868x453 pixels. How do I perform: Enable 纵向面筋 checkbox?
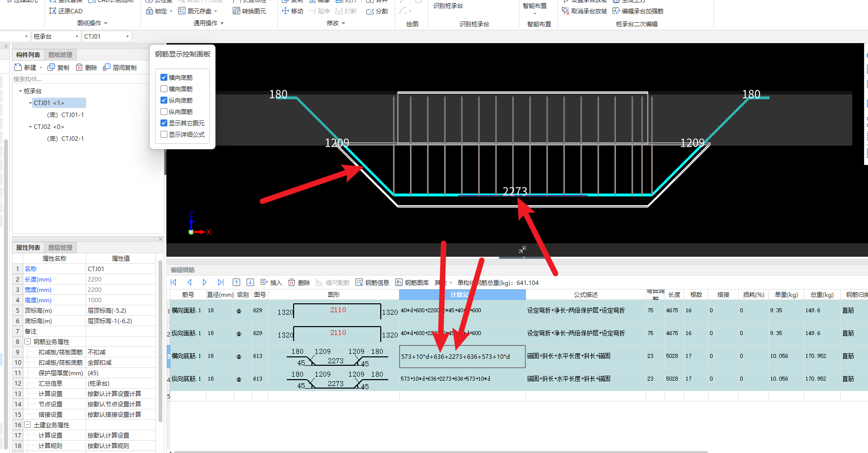[x=164, y=112]
